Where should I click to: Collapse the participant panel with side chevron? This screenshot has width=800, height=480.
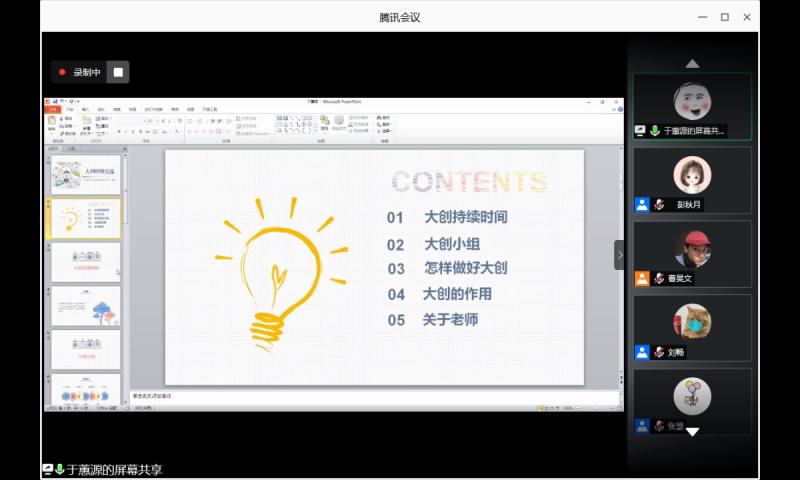point(619,255)
